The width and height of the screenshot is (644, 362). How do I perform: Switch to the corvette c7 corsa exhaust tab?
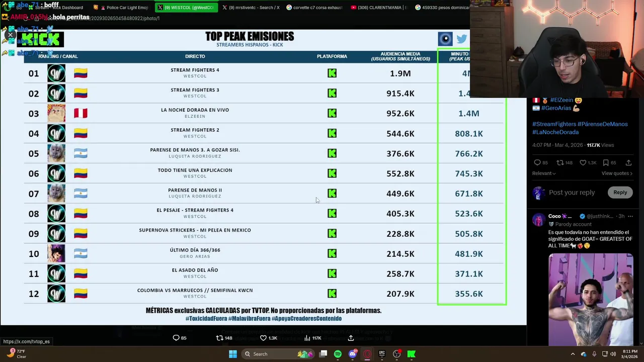315,8
